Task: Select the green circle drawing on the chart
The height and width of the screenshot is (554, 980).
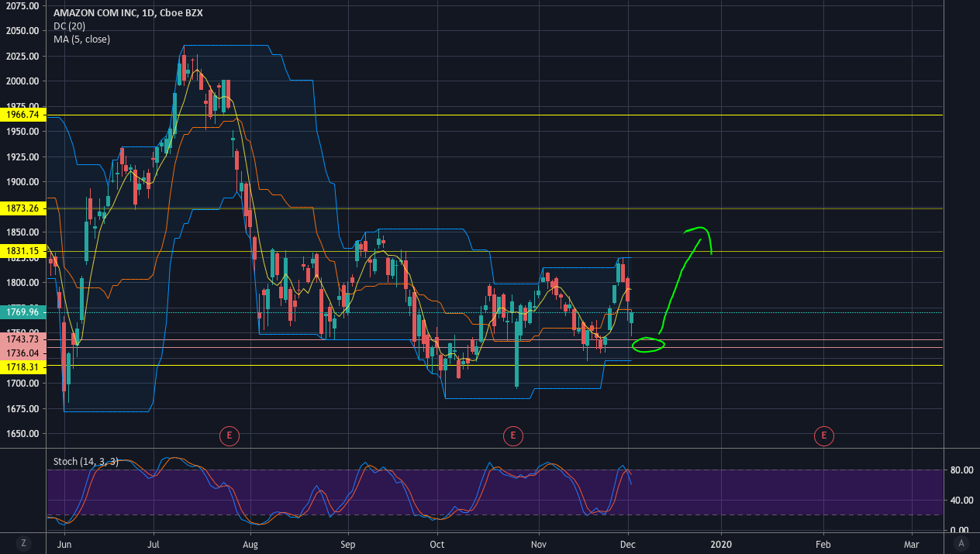Action: pyautogui.click(x=649, y=345)
